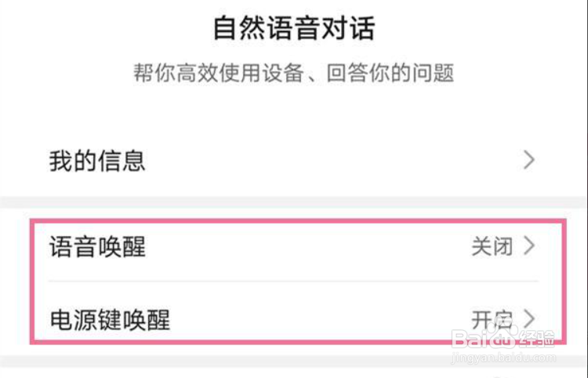Open the 我的信息 menu entry
This screenshot has width=588, height=378.
coord(97,161)
